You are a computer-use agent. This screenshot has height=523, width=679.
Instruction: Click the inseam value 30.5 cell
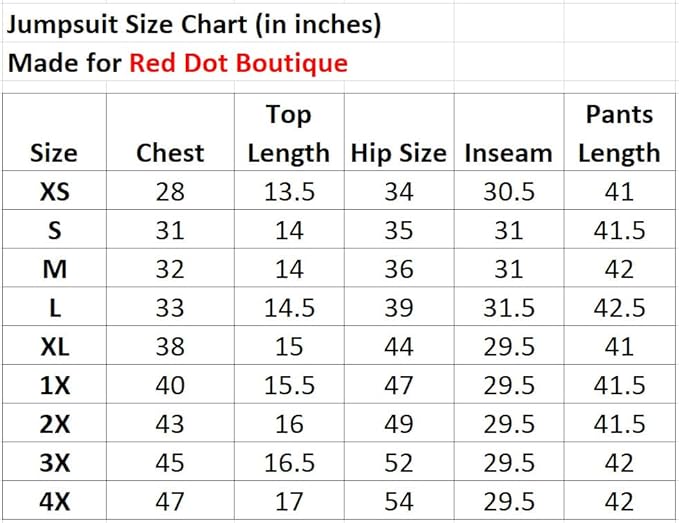(x=508, y=192)
